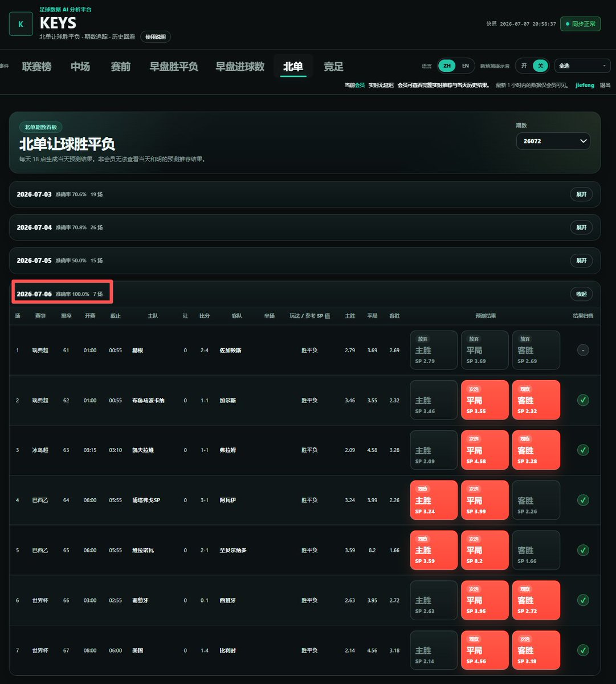
Task: Click the 客胜 SP 2.26 card
Action: (x=536, y=500)
